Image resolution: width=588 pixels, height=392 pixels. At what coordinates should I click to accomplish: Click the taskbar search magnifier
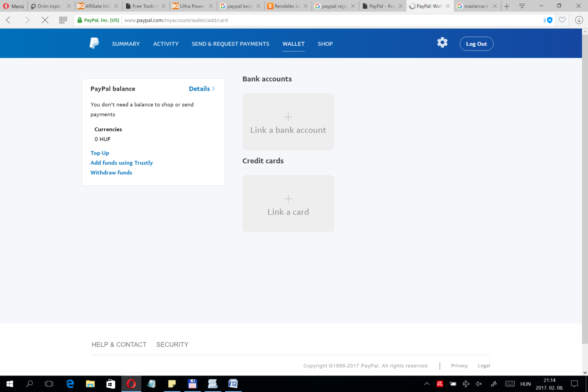(x=29, y=384)
